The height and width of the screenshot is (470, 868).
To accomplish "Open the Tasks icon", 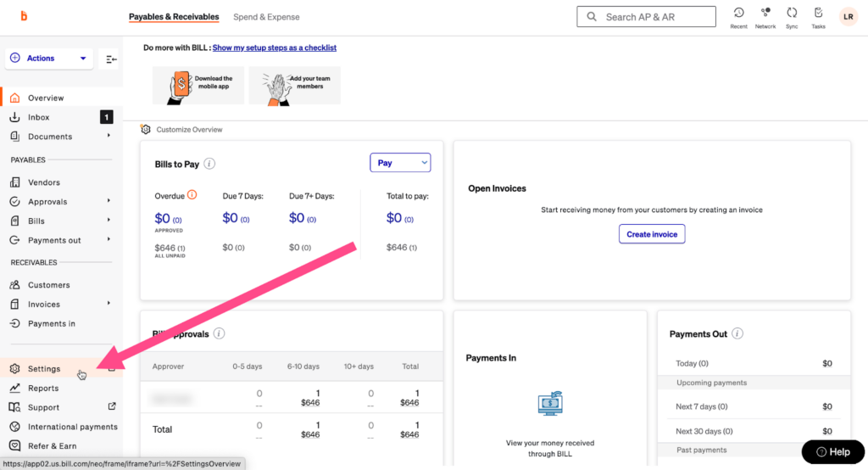I will point(818,13).
